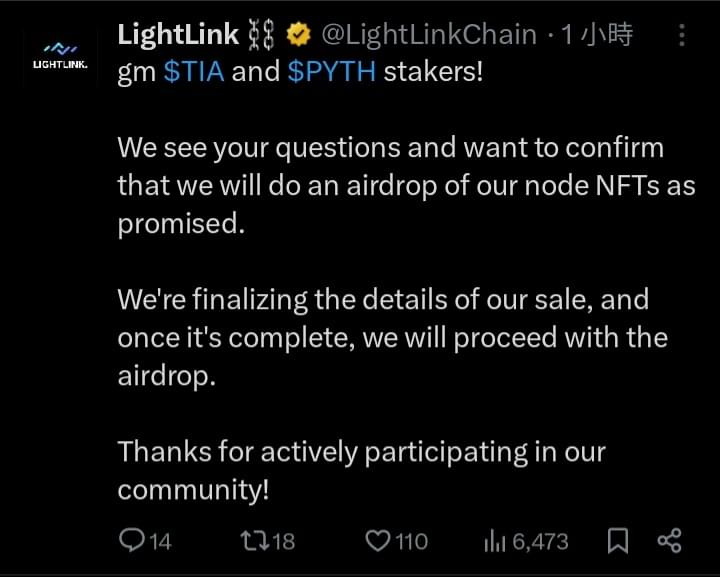Screen dimensions: 720x577
Task: Click the 6,473 views count
Action: click(540, 542)
